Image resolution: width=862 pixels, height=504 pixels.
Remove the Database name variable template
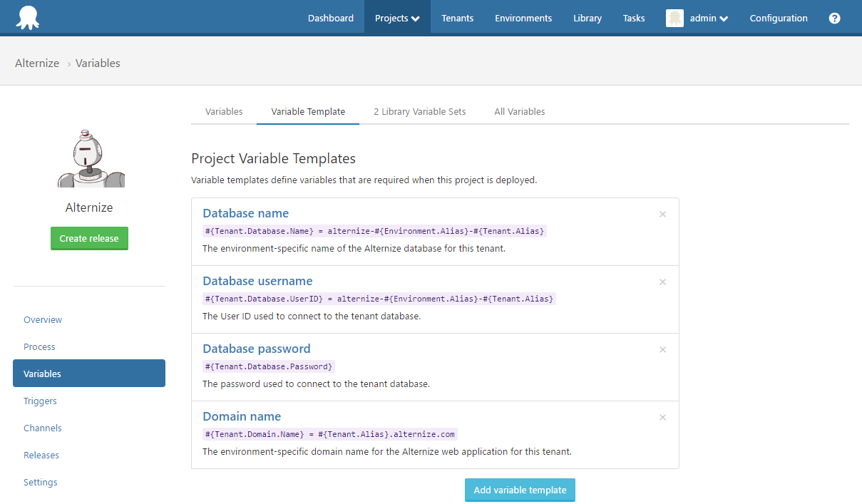coord(662,214)
